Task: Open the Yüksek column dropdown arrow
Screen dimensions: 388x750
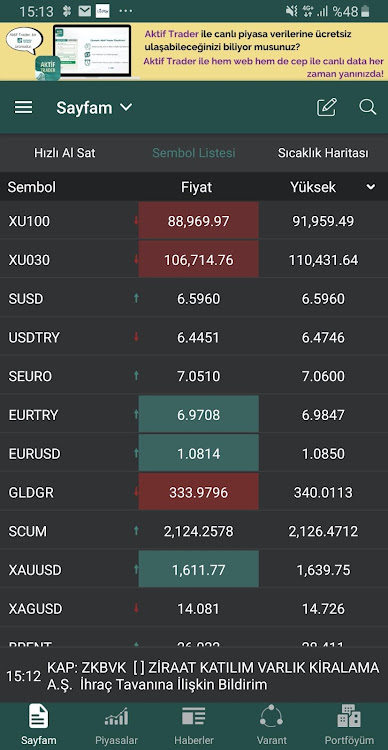Action: [371, 187]
